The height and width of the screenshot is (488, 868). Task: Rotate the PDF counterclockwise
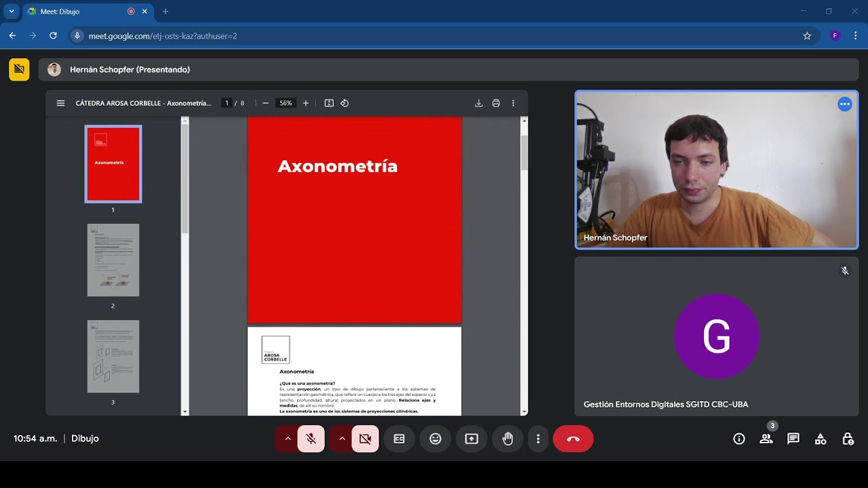point(344,103)
